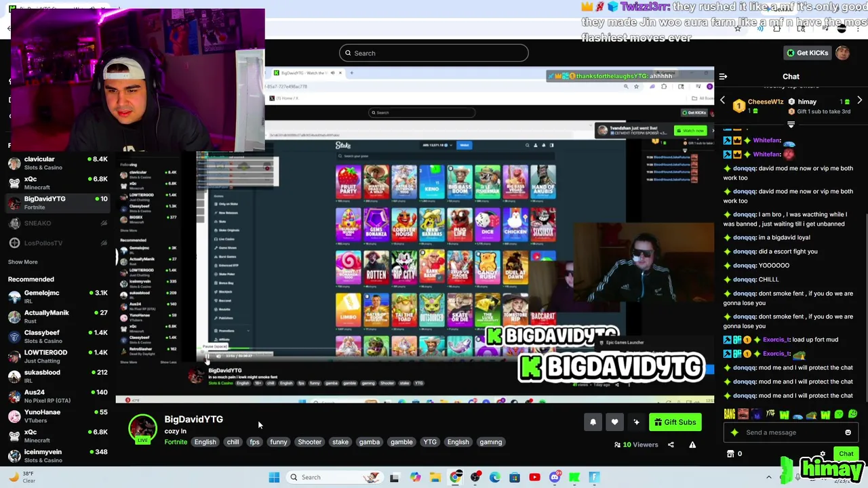This screenshot has width=868, height=488.
Task: Select the Shooter tag
Action: [310, 442]
